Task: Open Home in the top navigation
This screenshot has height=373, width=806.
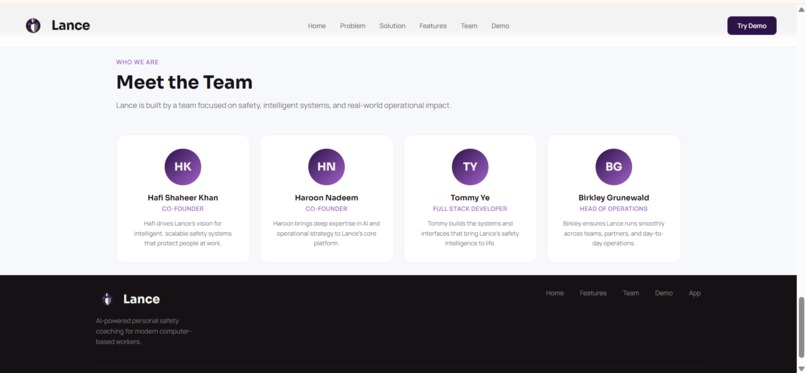Action: 317,26
